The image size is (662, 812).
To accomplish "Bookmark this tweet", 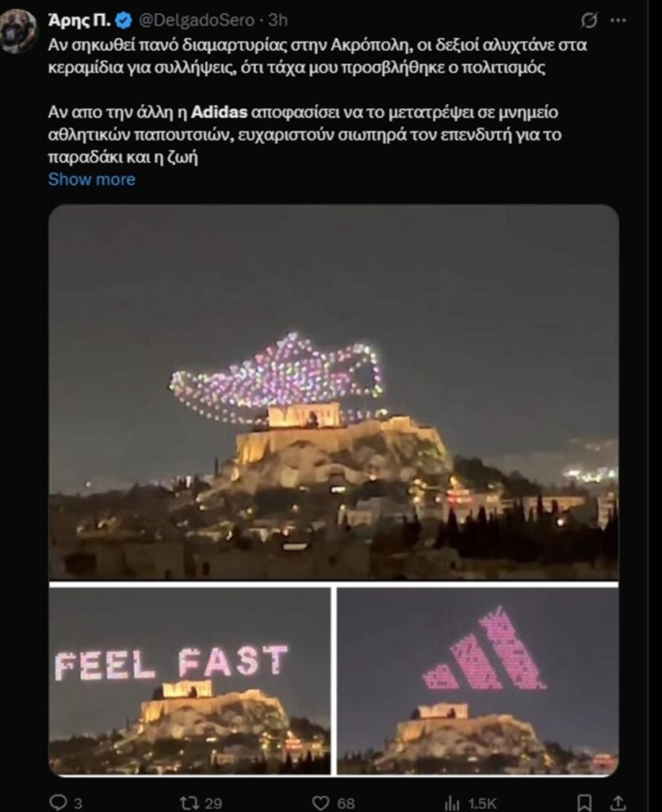I will coord(584,803).
